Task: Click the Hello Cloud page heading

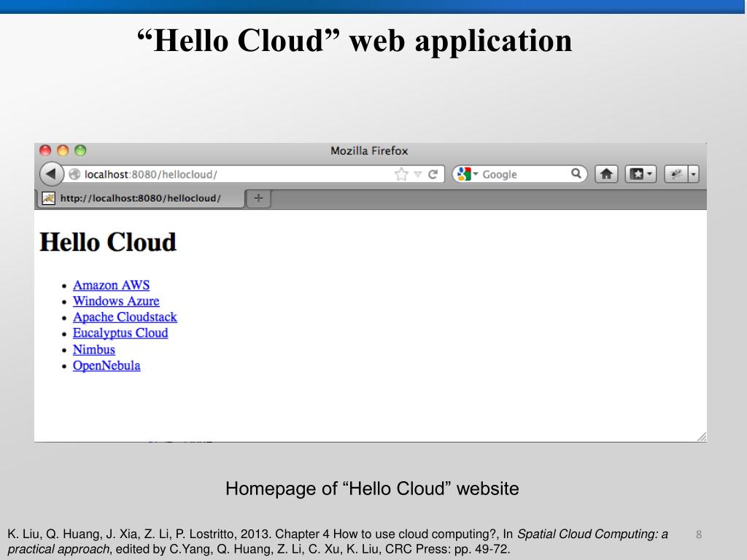Action: point(108,242)
